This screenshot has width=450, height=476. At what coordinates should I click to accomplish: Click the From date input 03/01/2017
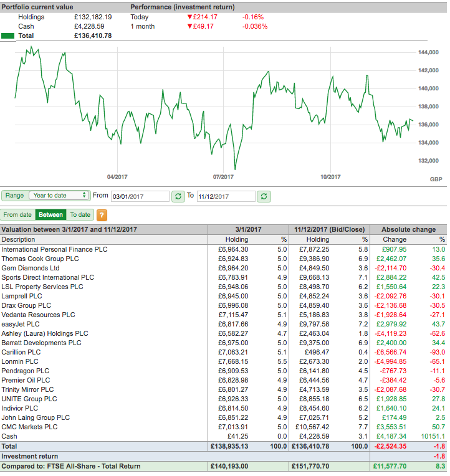[140, 196]
